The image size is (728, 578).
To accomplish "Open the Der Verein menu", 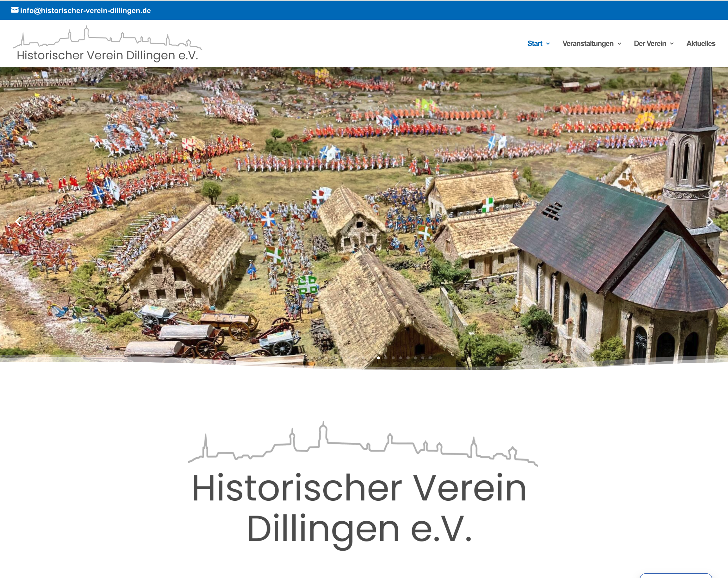I will 650,44.
